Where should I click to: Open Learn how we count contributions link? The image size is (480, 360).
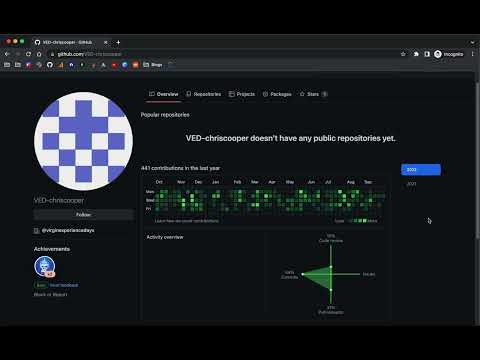[x=187, y=221]
